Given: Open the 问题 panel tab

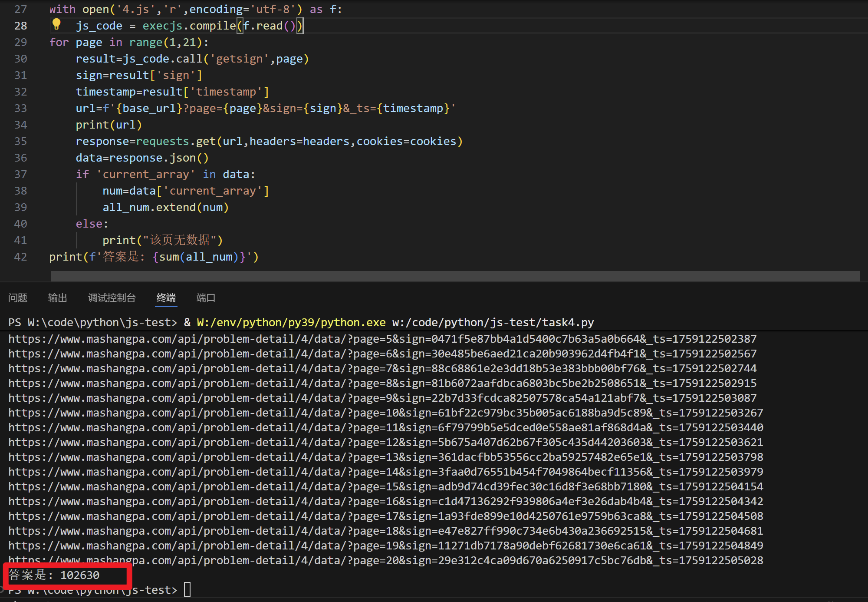Looking at the screenshot, I should coord(18,298).
